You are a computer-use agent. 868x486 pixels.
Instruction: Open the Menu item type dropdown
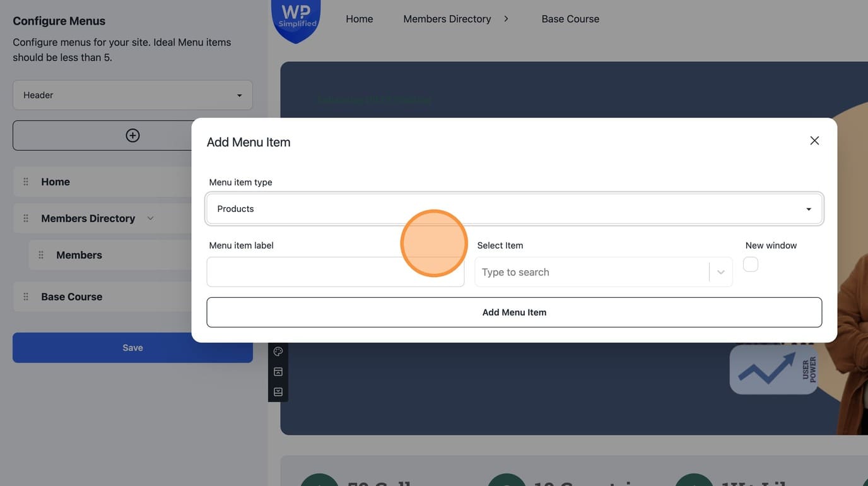514,209
